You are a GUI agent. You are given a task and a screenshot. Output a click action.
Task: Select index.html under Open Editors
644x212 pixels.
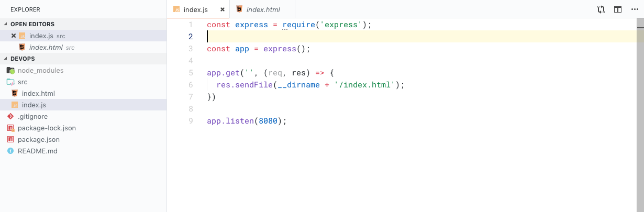point(46,47)
